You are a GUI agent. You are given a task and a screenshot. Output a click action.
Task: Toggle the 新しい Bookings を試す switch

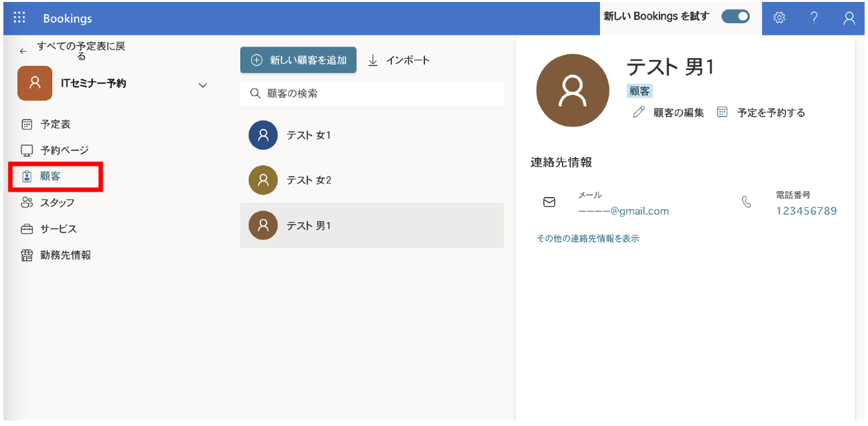735,17
